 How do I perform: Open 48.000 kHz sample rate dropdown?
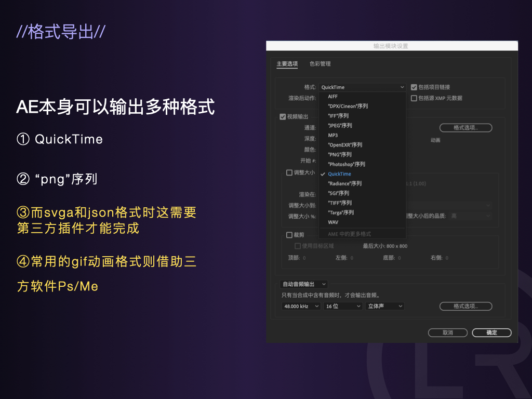point(301,306)
